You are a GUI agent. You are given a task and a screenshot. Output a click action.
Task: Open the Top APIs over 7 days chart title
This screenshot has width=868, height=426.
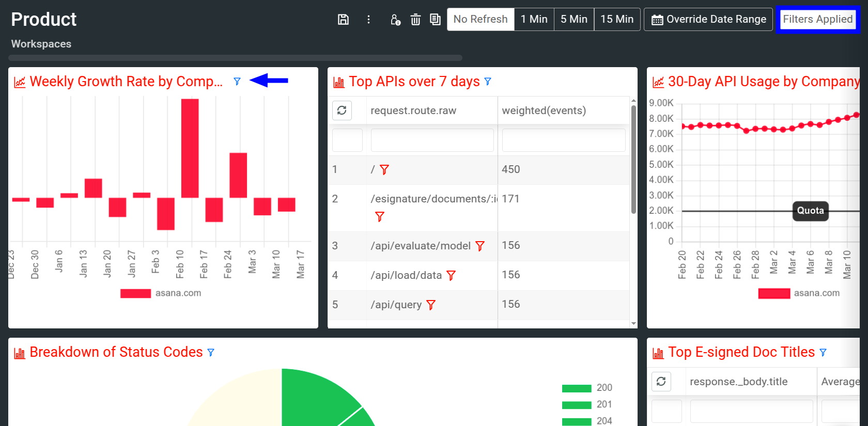click(414, 82)
